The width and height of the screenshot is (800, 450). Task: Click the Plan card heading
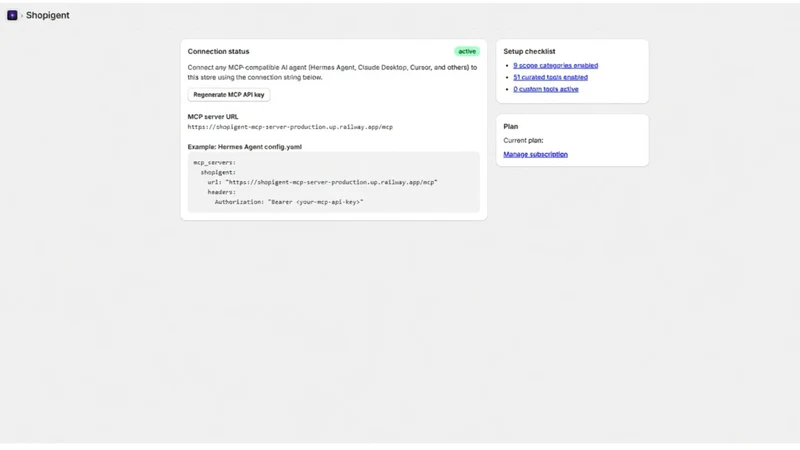click(x=510, y=127)
